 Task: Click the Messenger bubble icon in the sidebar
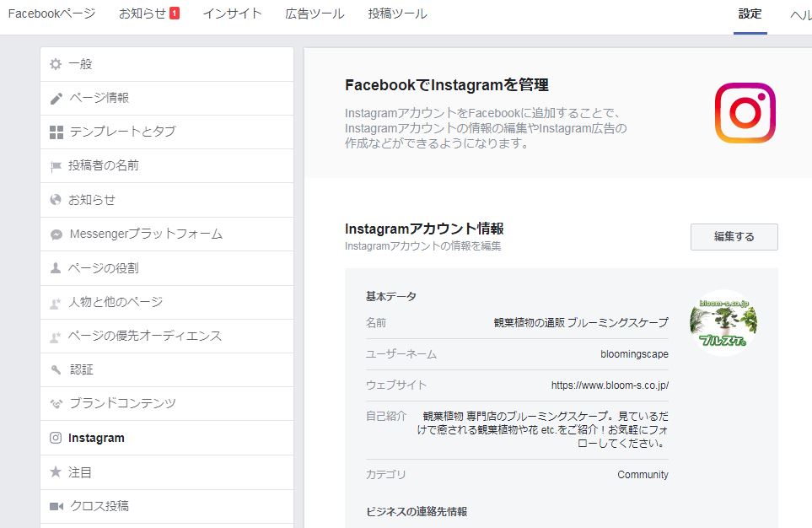click(x=56, y=234)
